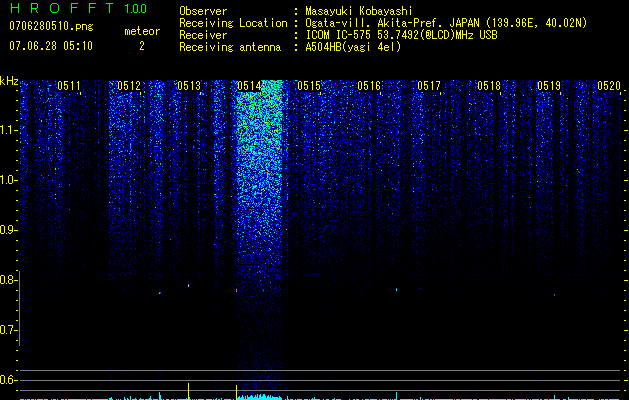The height and width of the screenshot is (400, 629).
Task: Click the 0.9 kHz axis label
Action: point(8,230)
